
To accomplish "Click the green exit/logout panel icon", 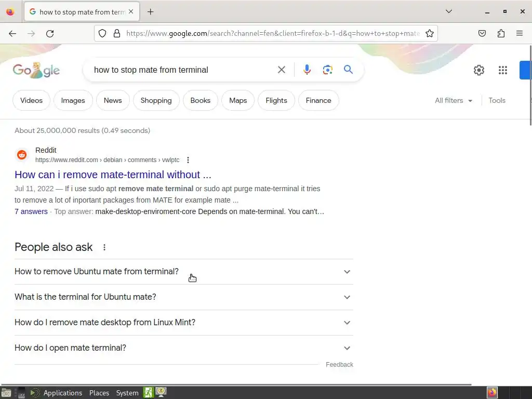I will pyautogui.click(x=148, y=393).
